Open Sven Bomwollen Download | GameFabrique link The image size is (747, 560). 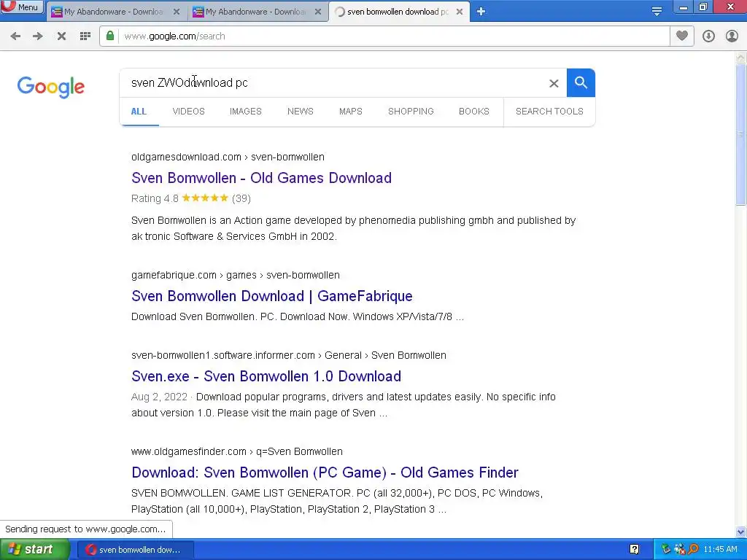point(272,296)
